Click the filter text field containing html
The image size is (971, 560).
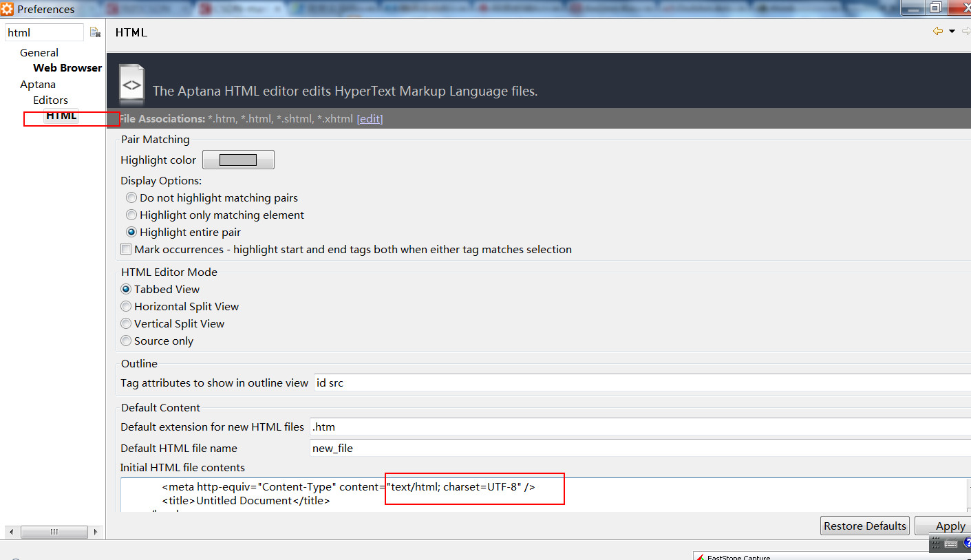(44, 32)
